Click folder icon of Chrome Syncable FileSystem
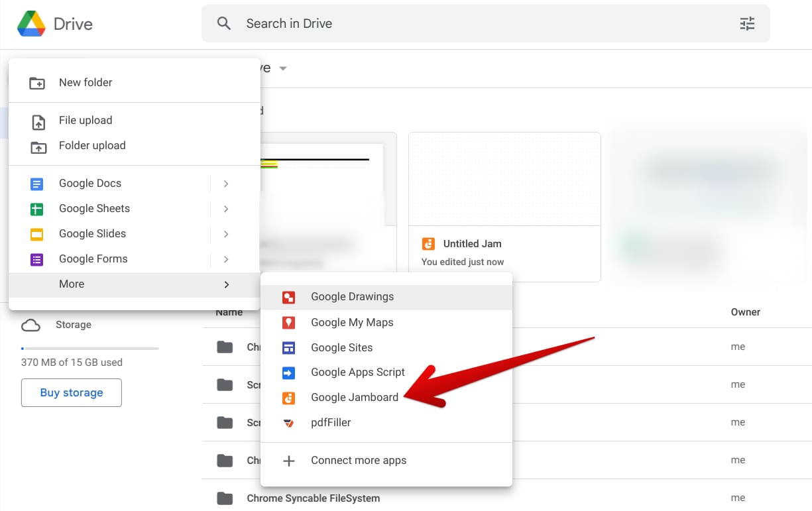Image resolution: width=812 pixels, height=511 pixels. pos(225,498)
